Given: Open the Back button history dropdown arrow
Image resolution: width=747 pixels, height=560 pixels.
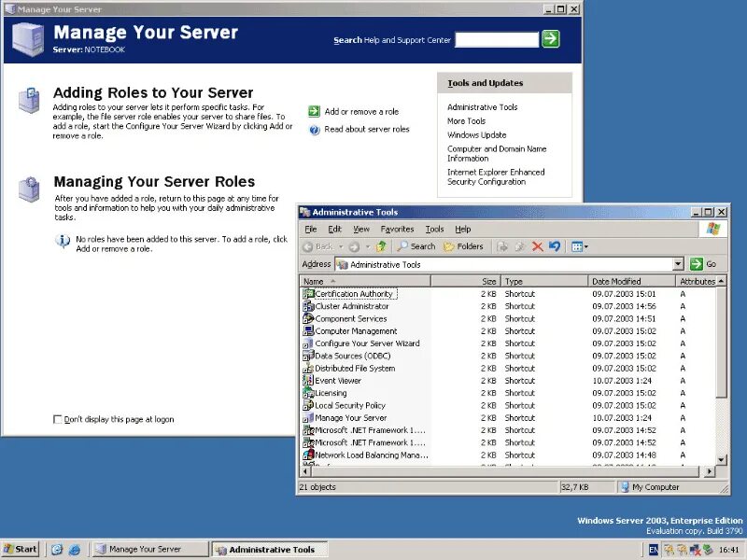Looking at the screenshot, I should point(341,246).
